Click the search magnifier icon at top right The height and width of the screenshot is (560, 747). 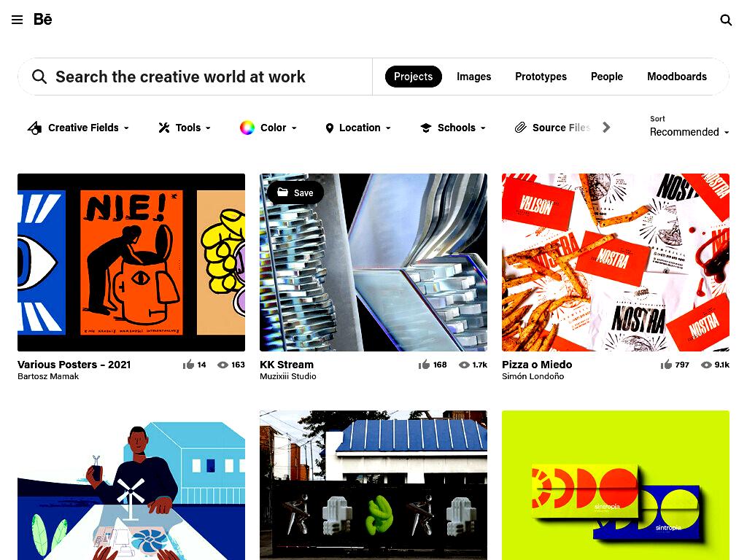[726, 20]
